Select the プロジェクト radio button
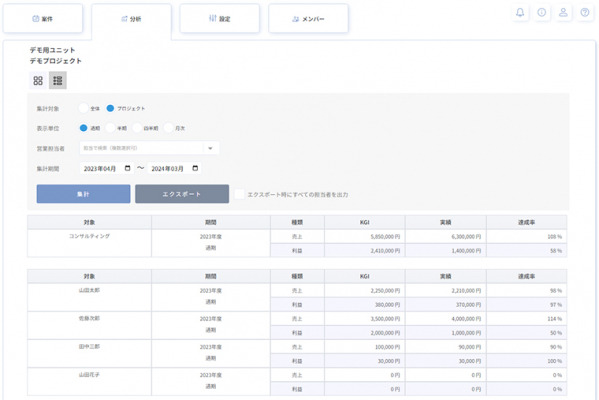Viewport: 599px width, 400px height. (110, 108)
